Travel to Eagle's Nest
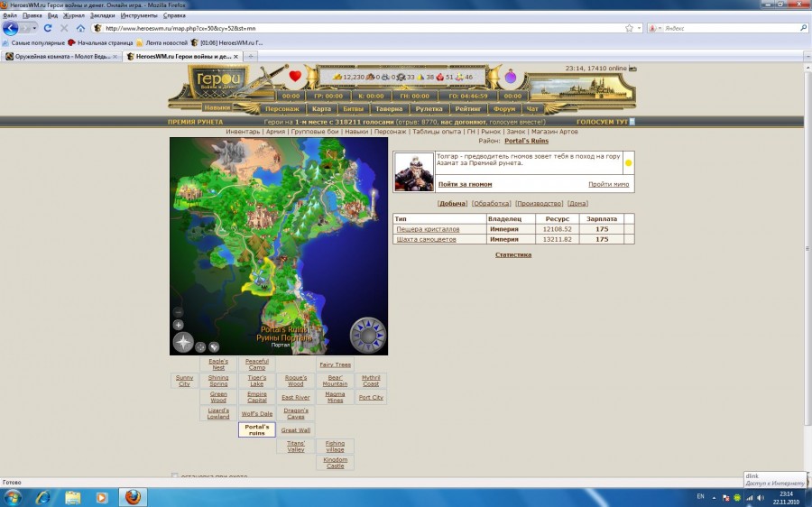 pyautogui.click(x=218, y=364)
